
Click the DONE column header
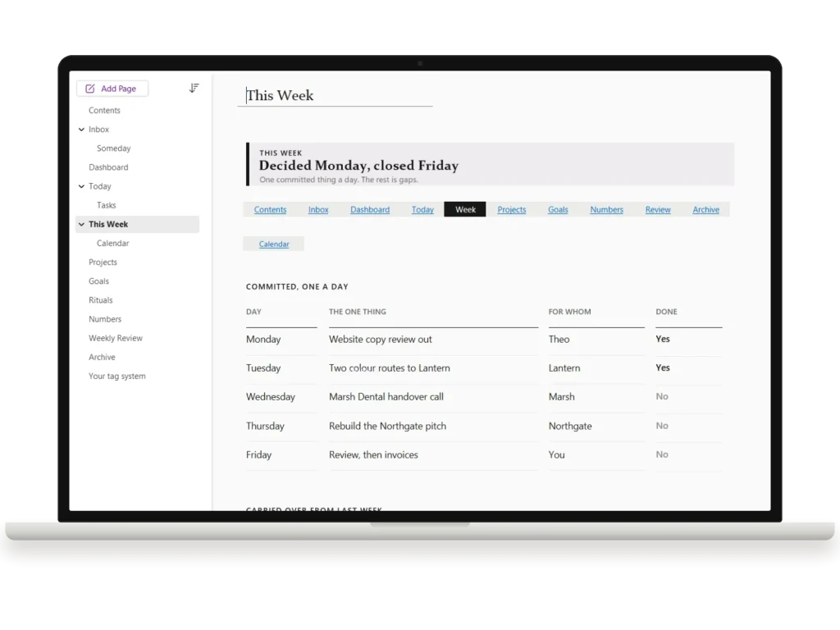666,312
